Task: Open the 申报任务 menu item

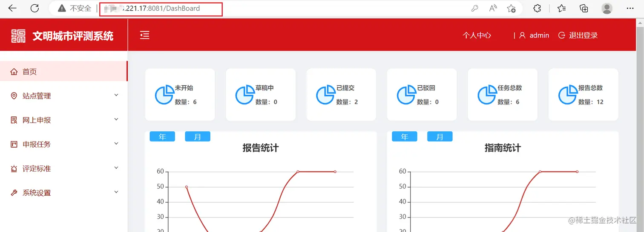Action: coord(63,144)
